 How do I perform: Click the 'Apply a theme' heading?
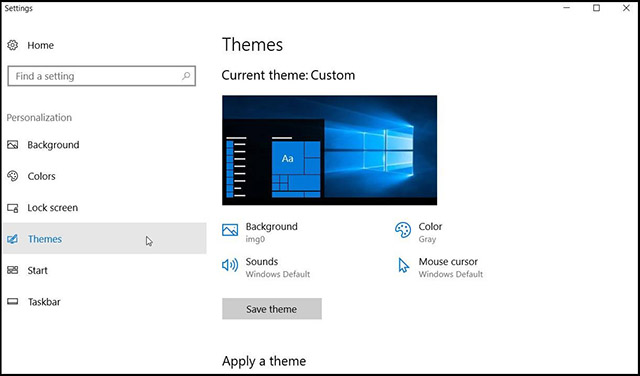264,361
